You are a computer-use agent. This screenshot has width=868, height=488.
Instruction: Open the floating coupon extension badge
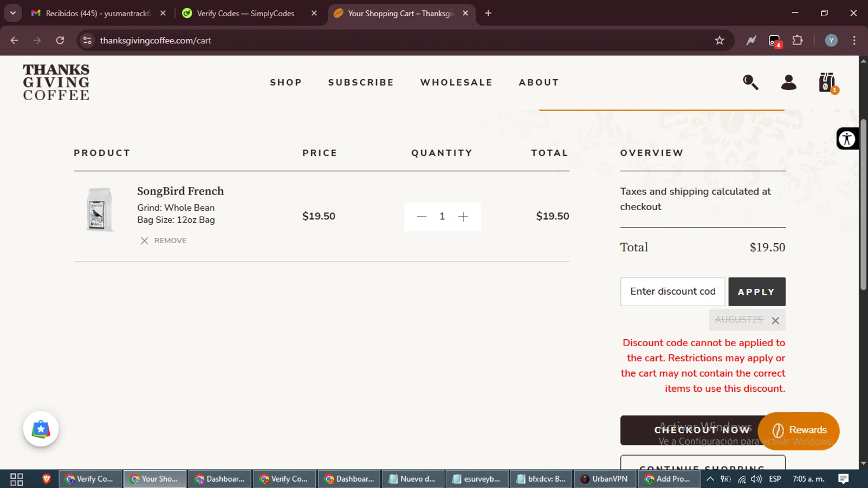pos(41,429)
